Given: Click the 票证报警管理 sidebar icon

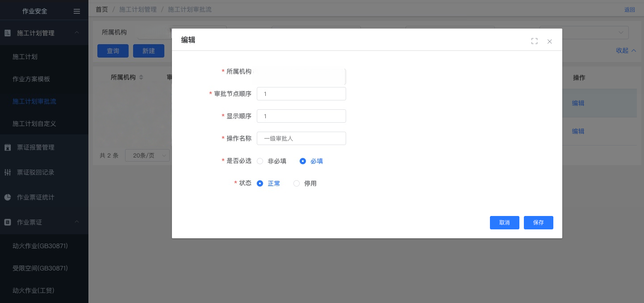Looking at the screenshot, I should point(8,147).
